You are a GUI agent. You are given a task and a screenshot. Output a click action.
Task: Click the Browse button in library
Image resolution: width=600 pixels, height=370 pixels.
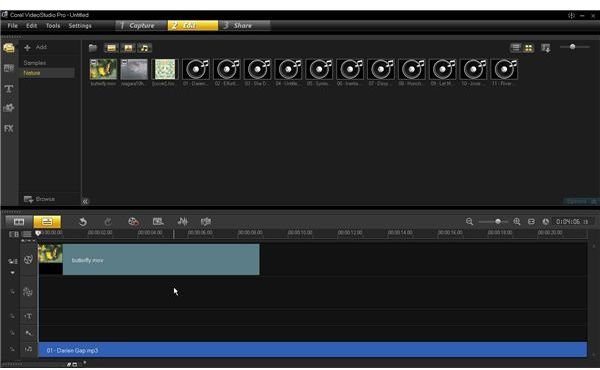tap(40, 199)
